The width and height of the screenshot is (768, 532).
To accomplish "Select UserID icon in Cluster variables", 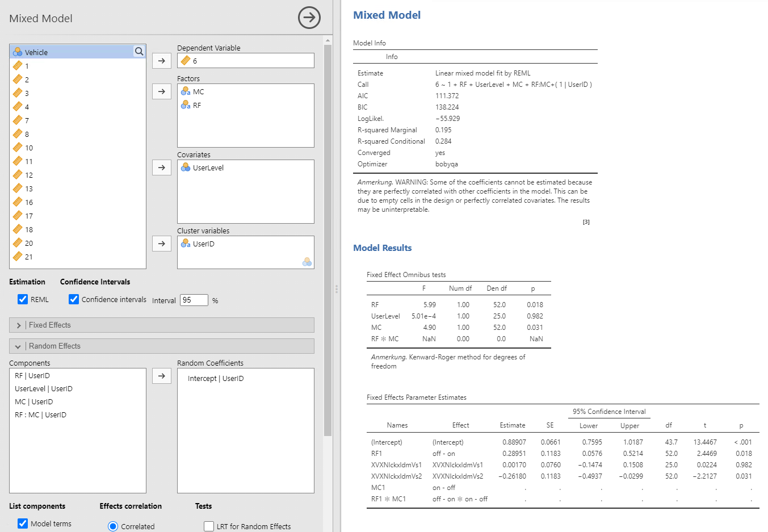I will pyautogui.click(x=186, y=243).
